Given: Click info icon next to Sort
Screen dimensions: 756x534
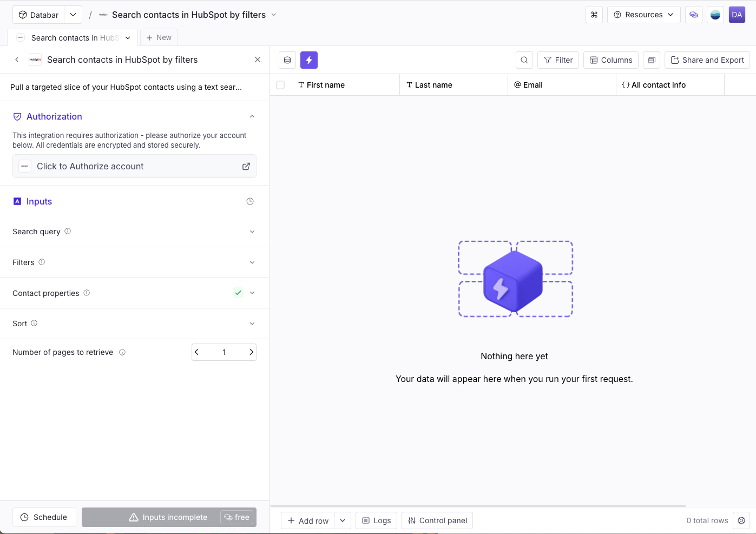Looking at the screenshot, I should (x=34, y=323).
